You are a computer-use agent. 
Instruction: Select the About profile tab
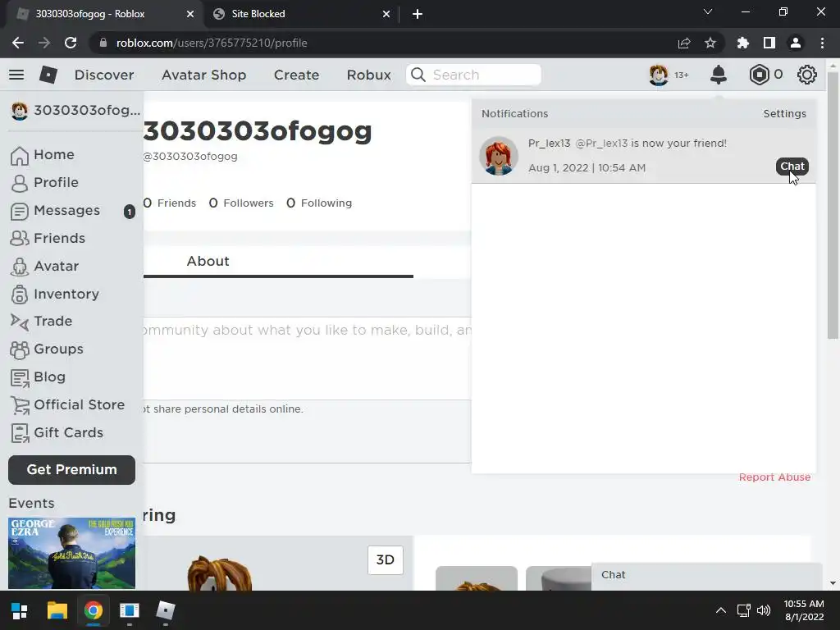point(208,262)
